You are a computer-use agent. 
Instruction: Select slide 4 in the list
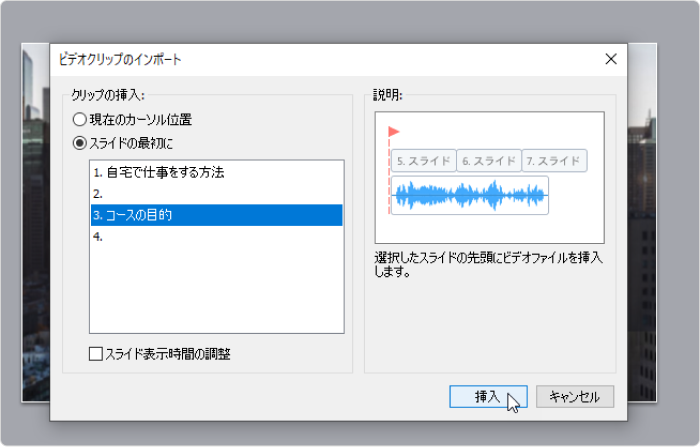point(217,237)
